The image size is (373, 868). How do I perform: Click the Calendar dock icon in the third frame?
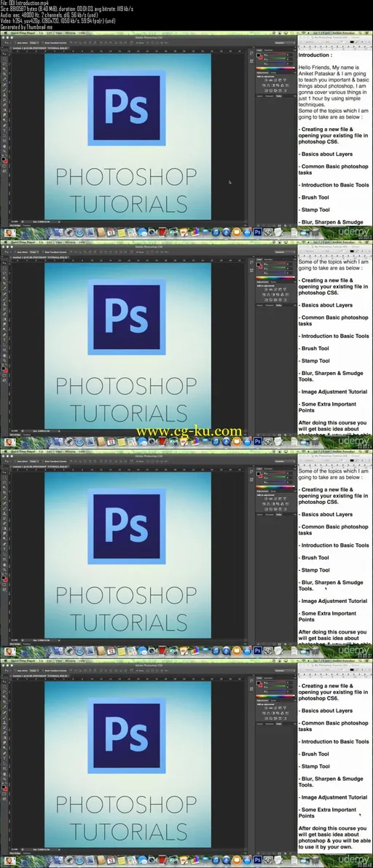[110, 650]
